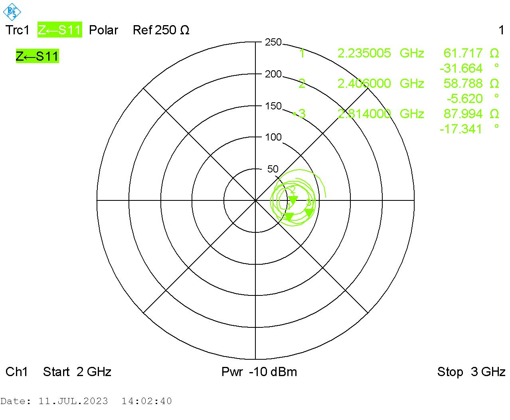The height and width of the screenshot is (420, 510).
Task: Select the marker 1 triangle on the polar trace
Action: point(289,217)
